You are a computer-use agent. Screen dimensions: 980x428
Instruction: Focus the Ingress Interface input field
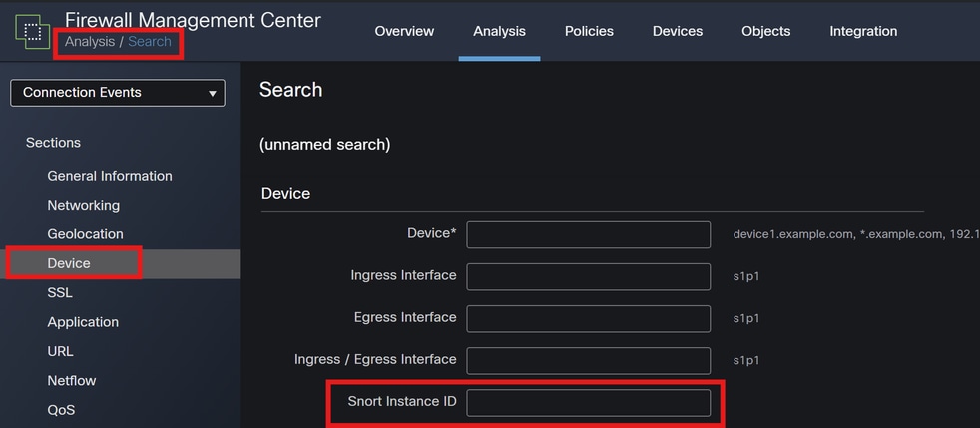pyautogui.click(x=588, y=276)
